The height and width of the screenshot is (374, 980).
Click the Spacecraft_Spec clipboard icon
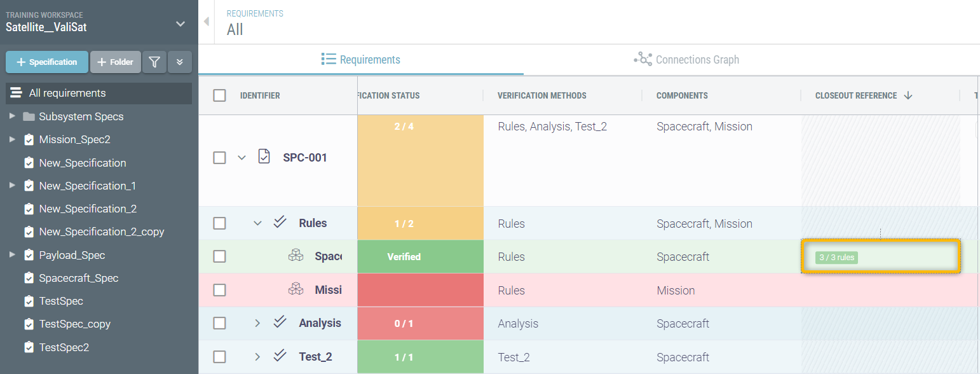(29, 278)
